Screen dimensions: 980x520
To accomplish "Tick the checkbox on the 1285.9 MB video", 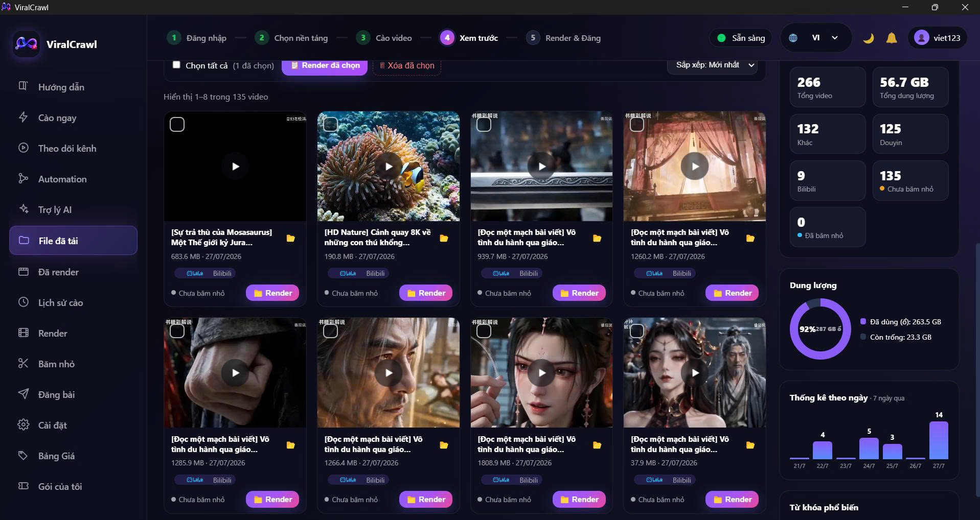I will coord(177,330).
